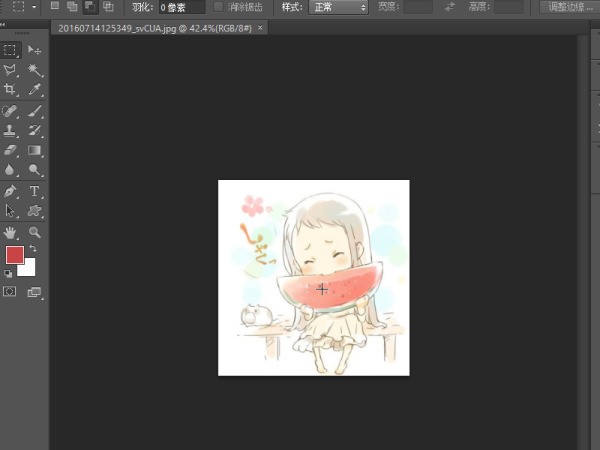600x450 pixels.
Task: Open the red foreground color swatch
Action: [x=14, y=255]
